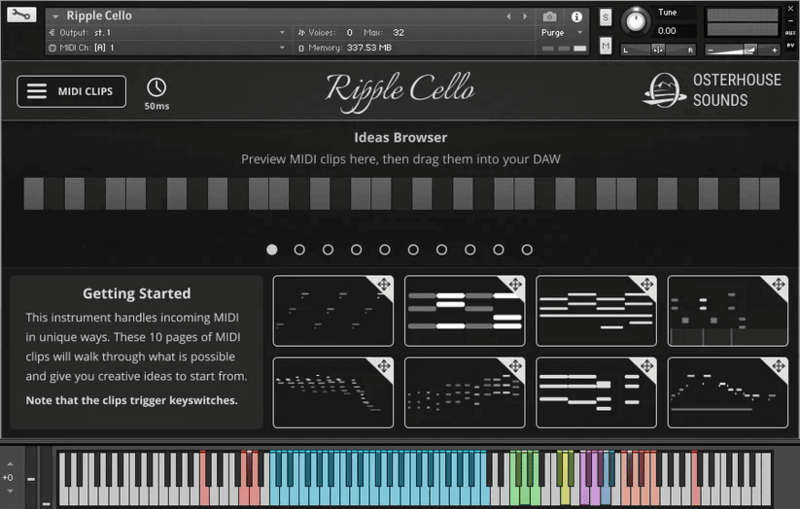Viewport: 800px width, 509px height.
Task: Minimize the instrument header view
Action: click(790, 21)
